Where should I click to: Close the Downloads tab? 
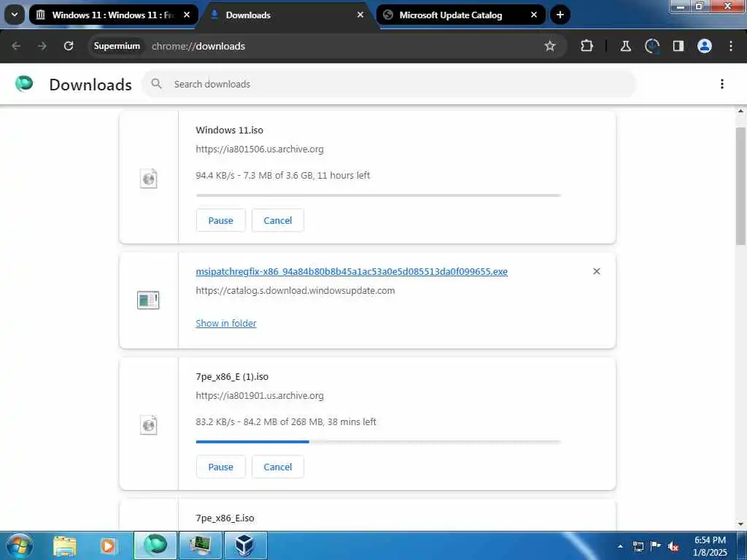(360, 15)
